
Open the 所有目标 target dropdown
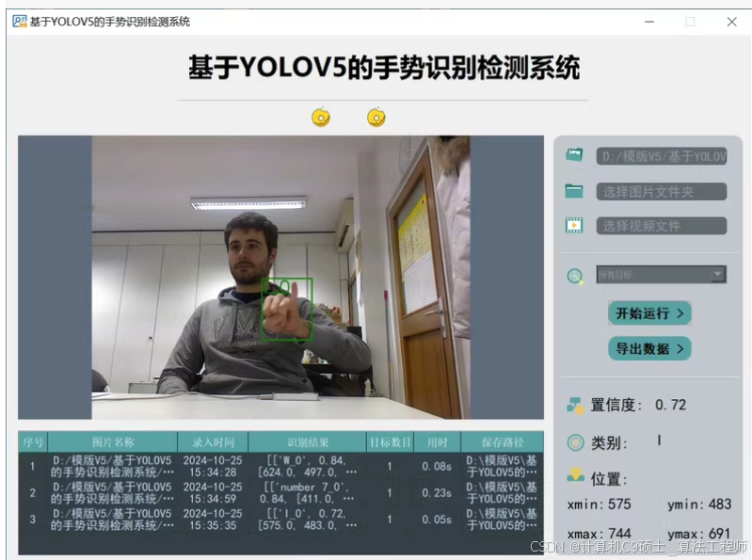click(x=662, y=275)
